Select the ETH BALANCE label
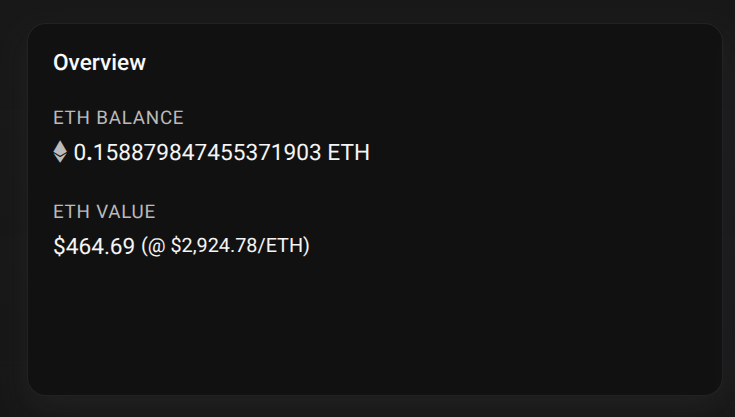 click(118, 118)
